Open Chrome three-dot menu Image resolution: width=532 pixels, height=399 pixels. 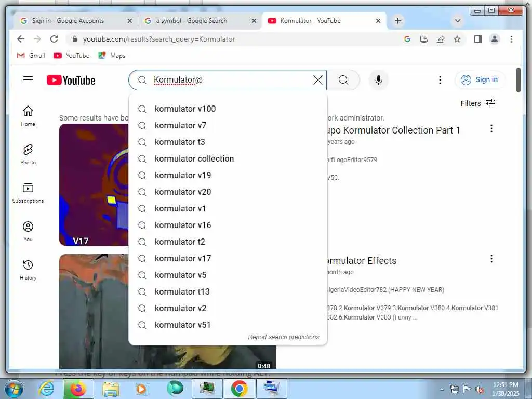(x=511, y=39)
